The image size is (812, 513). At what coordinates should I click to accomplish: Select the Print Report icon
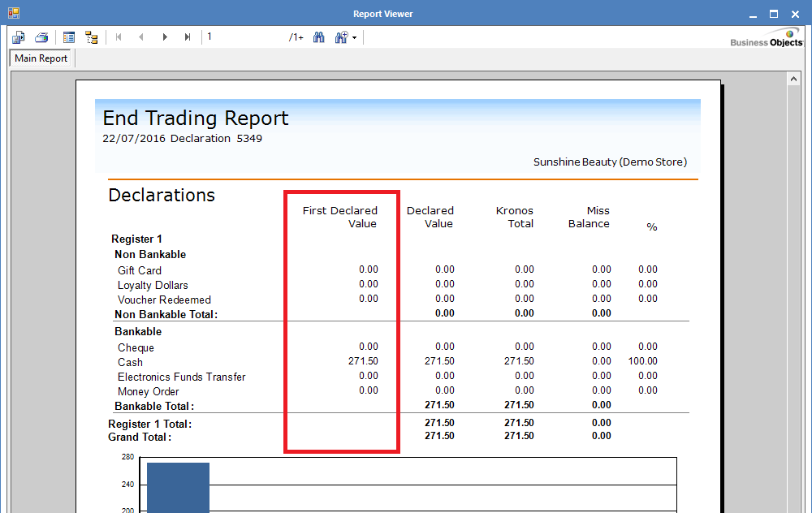(41, 37)
